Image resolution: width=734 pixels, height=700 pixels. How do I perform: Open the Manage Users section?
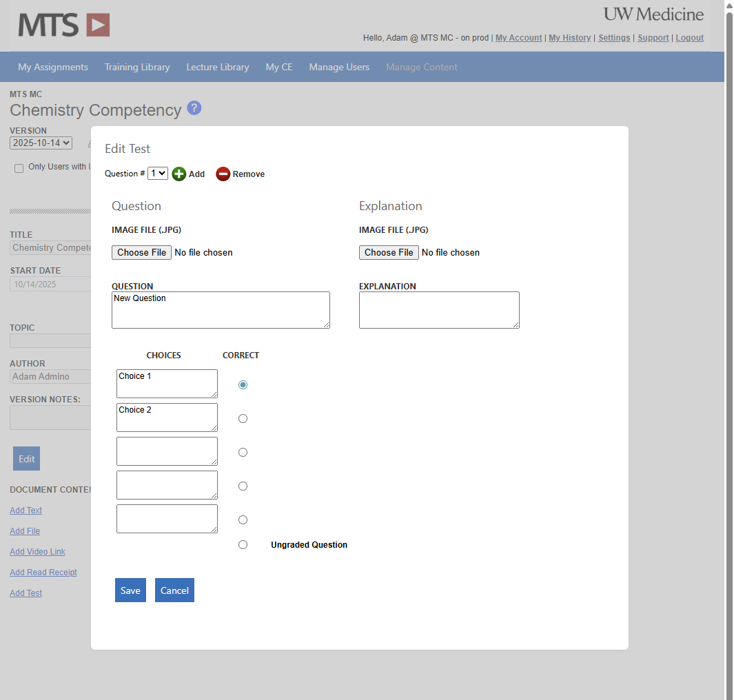[x=339, y=67]
